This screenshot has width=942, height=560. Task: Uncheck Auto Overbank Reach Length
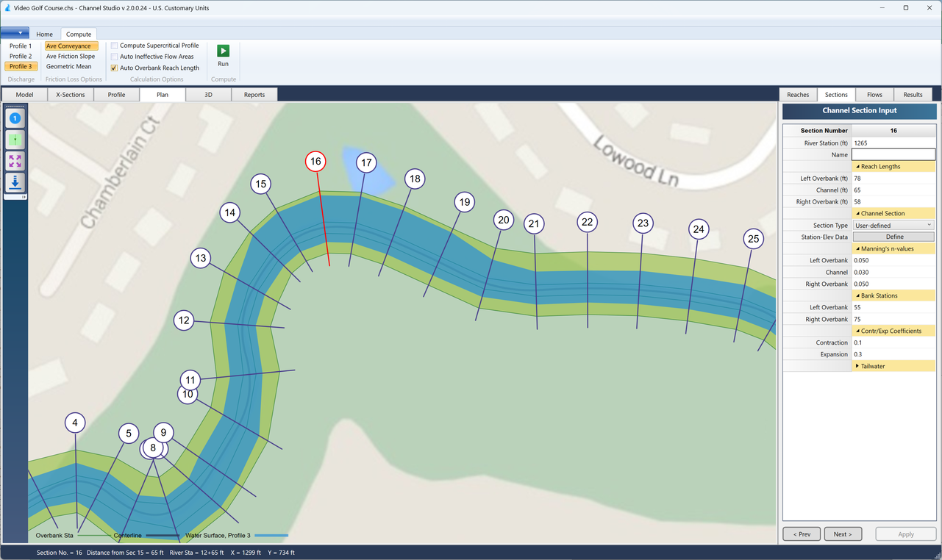click(x=115, y=67)
